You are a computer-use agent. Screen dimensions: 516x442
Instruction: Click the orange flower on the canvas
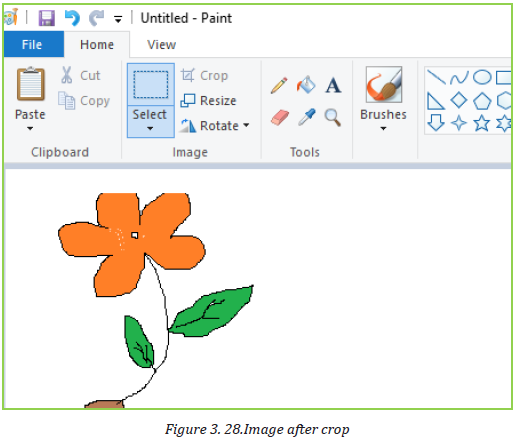click(x=132, y=244)
